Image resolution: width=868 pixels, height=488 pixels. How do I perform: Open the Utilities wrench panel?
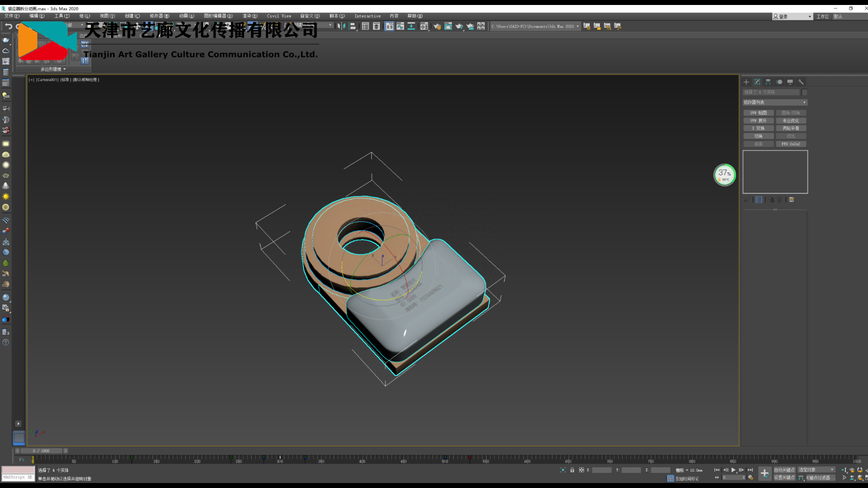coord(801,82)
